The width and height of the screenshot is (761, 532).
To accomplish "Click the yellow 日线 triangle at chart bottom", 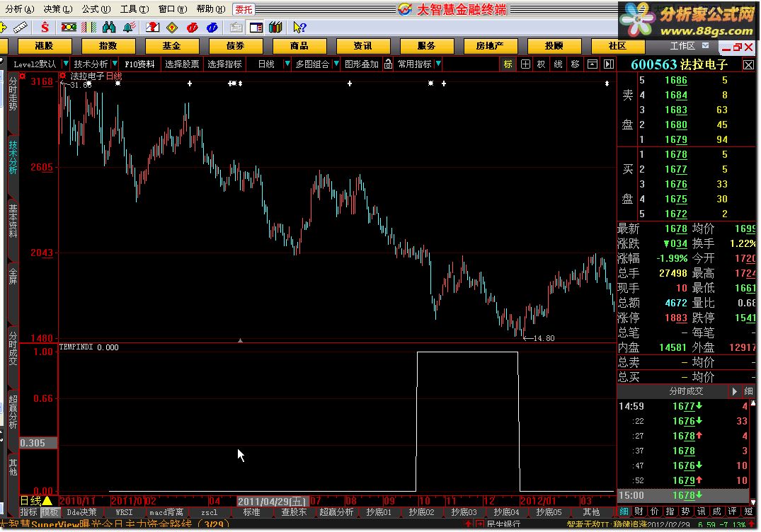I will point(47,500).
